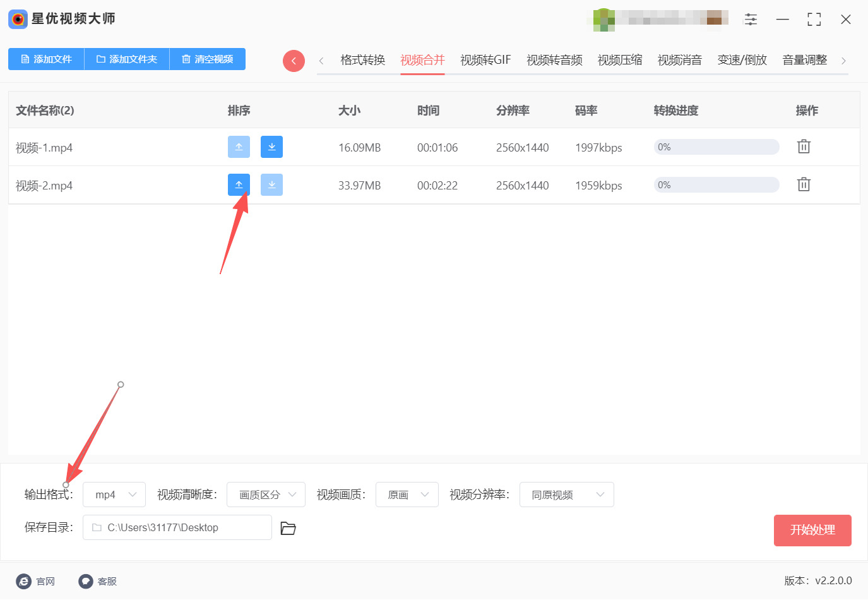This screenshot has width=868, height=600.
Task: Expand the 视频画质 原画 dropdown
Action: point(407,495)
